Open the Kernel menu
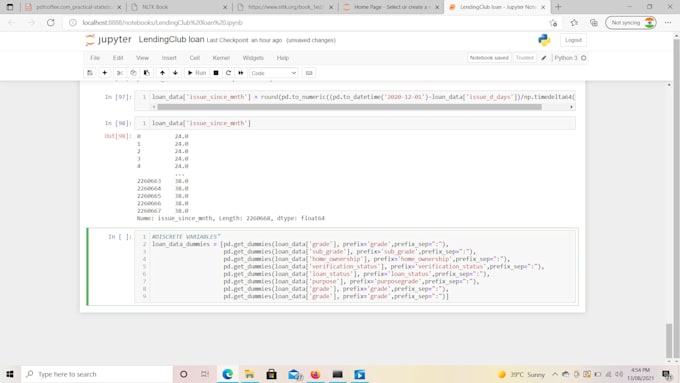Image resolution: width=680 pixels, height=383 pixels. tap(221, 58)
